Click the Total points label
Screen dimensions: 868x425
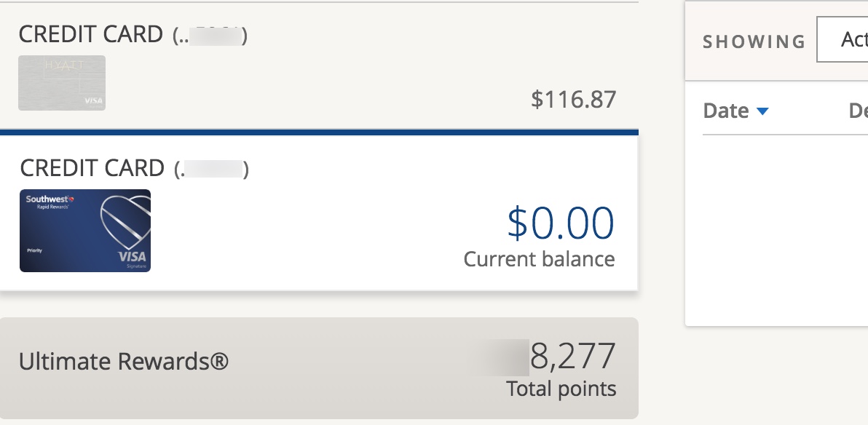[561, 389]
